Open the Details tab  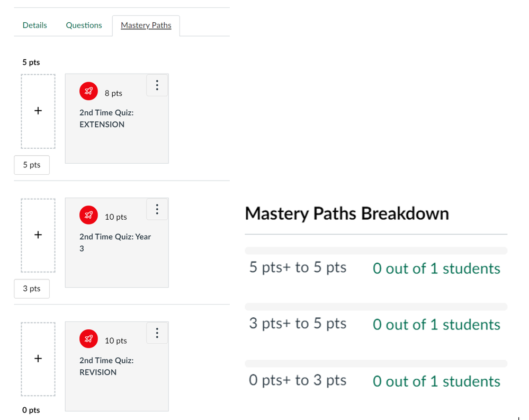pos(35,25)
